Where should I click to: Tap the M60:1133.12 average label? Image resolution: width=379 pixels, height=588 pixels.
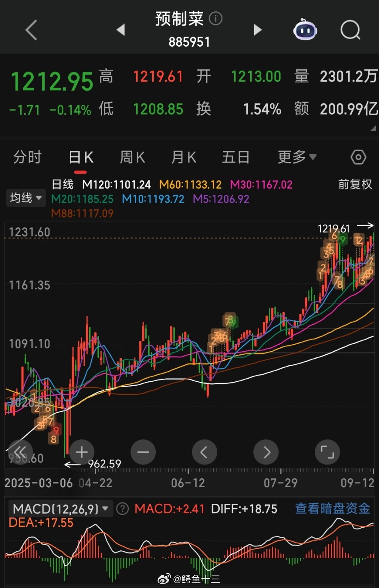pyautogui.click(x=190, y=184)
